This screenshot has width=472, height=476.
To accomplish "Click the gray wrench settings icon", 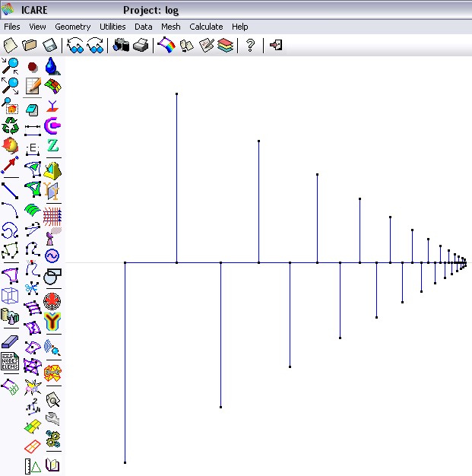I will 52,419.
